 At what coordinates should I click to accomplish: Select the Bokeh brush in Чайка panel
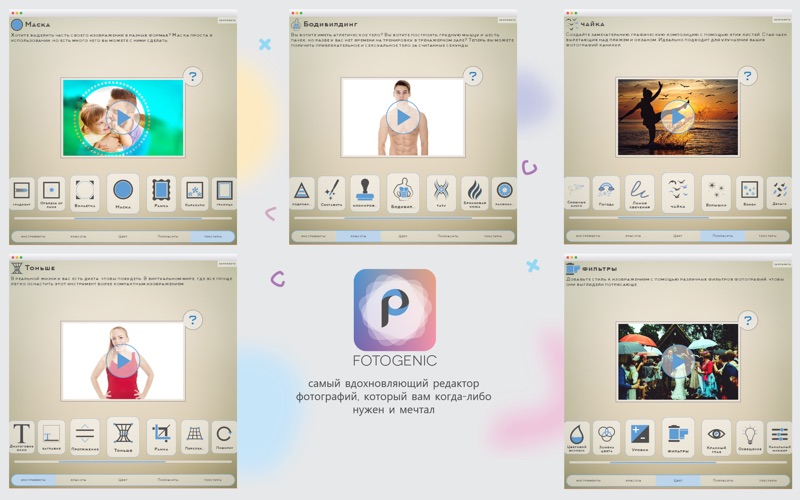click(749, 193)
